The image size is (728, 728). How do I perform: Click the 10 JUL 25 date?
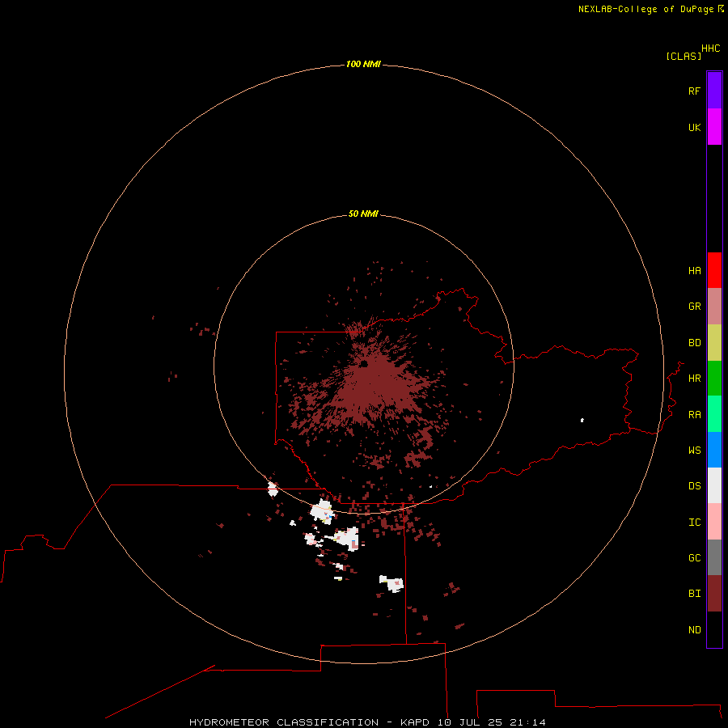(x=470, y=722)
